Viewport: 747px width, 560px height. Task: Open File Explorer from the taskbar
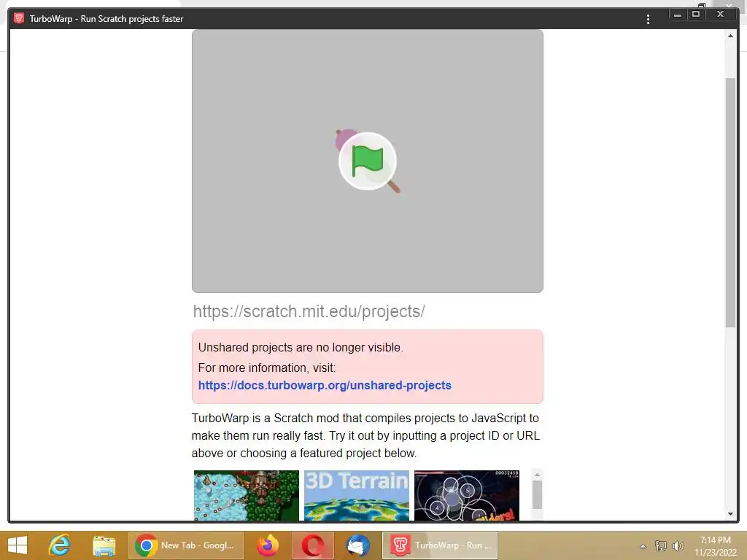click(x=104, y=545)
